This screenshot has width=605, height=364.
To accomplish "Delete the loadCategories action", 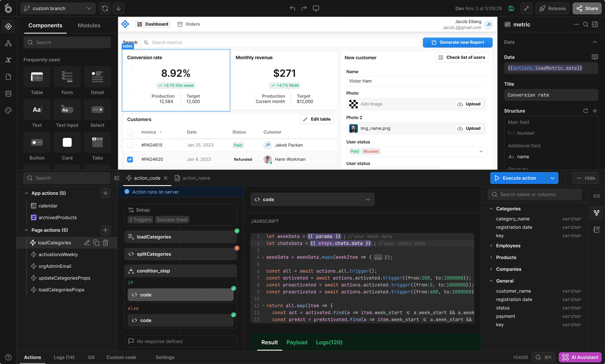I will [x=105, y=243].
